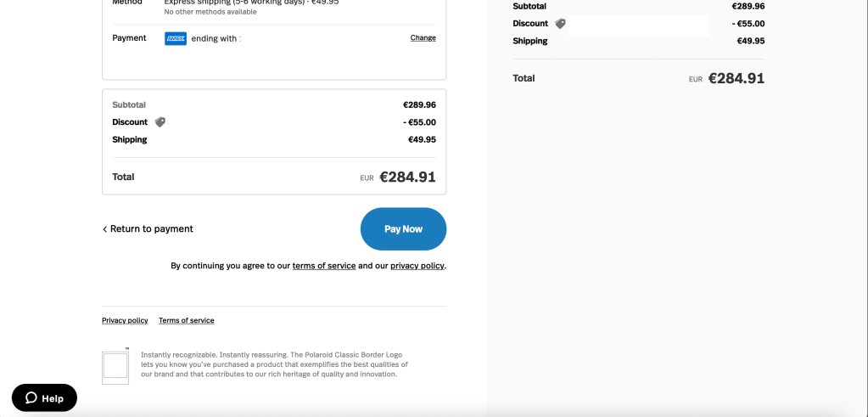The height and width of the screenshot is (417, 868).
Task: Click the chat bubble icon on the Help button
Action: point(31,397)
